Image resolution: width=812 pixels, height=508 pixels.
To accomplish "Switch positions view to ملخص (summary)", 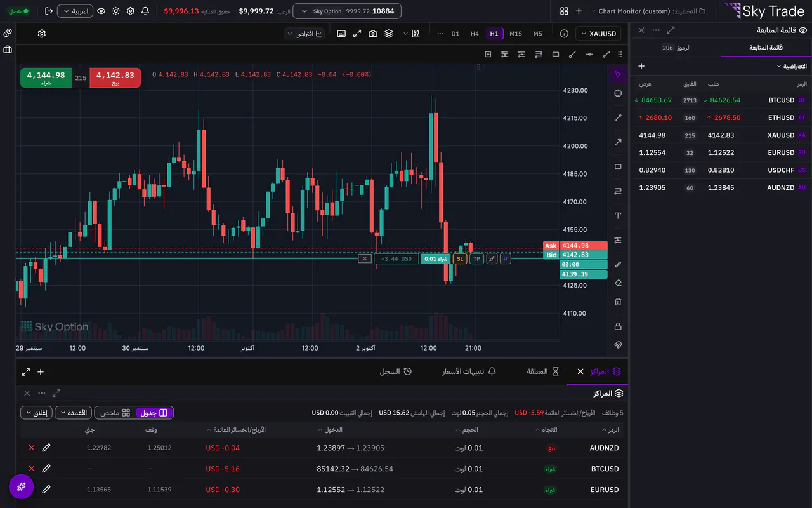I will point(115,413).
